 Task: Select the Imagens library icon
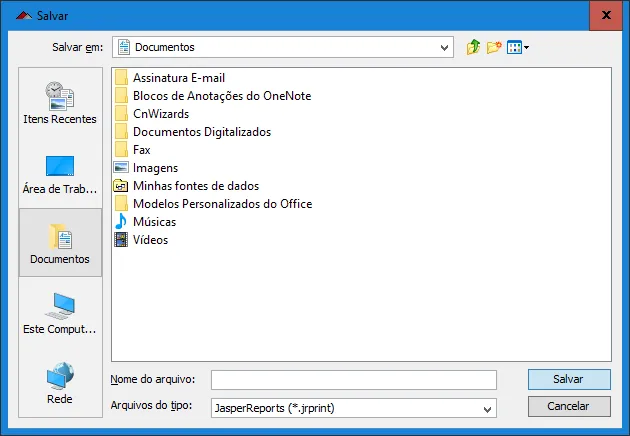(121, 168)
